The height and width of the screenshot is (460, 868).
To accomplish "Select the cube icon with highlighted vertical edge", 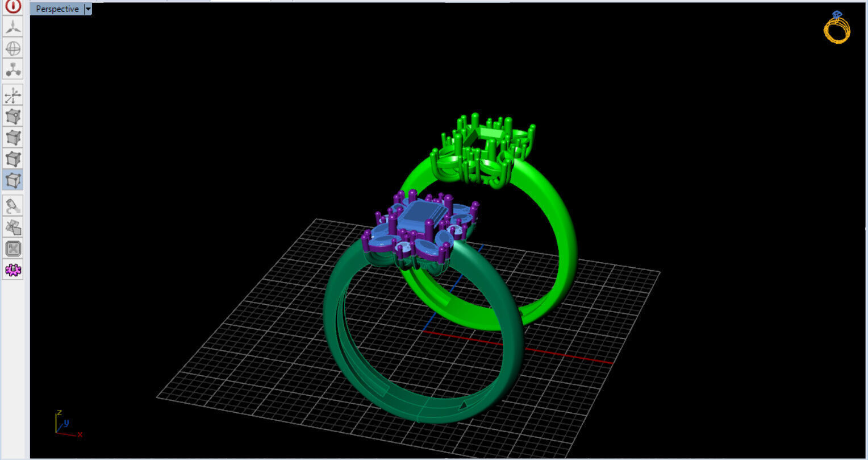I will [x=13, y=138].
